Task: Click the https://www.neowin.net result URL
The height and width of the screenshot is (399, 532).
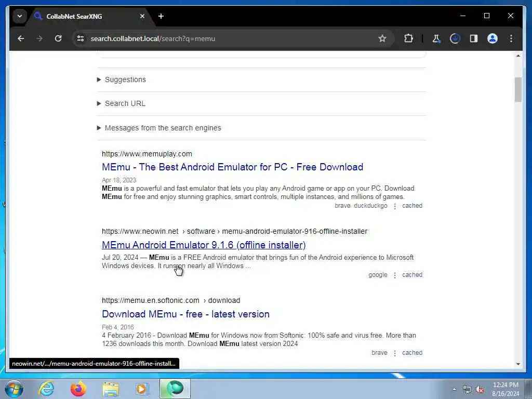Action: coord(234,231)
